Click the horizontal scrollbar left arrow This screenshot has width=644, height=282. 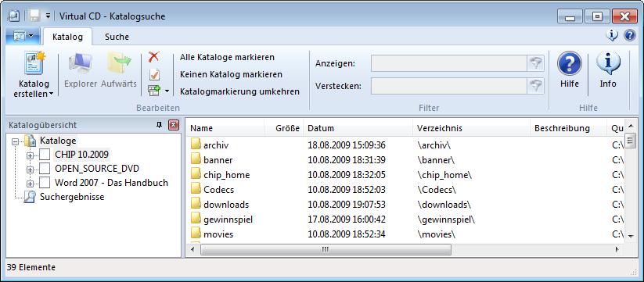tap(192, 249)
